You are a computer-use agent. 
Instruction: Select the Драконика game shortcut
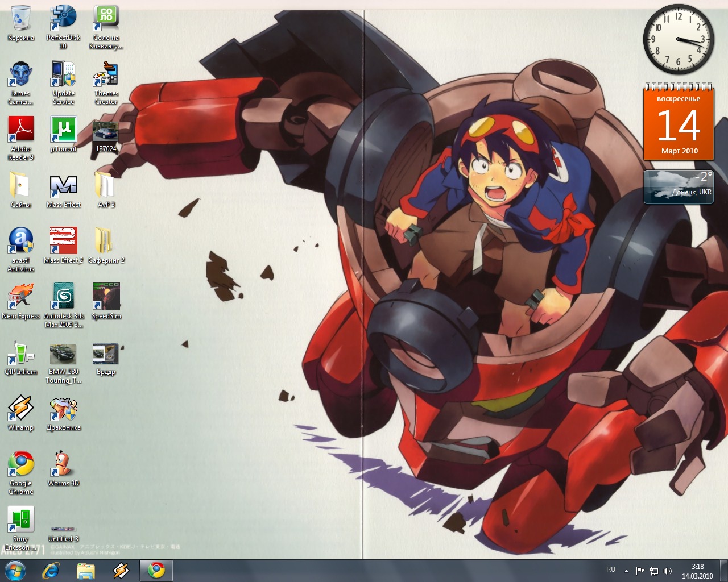tap(63, 413)
